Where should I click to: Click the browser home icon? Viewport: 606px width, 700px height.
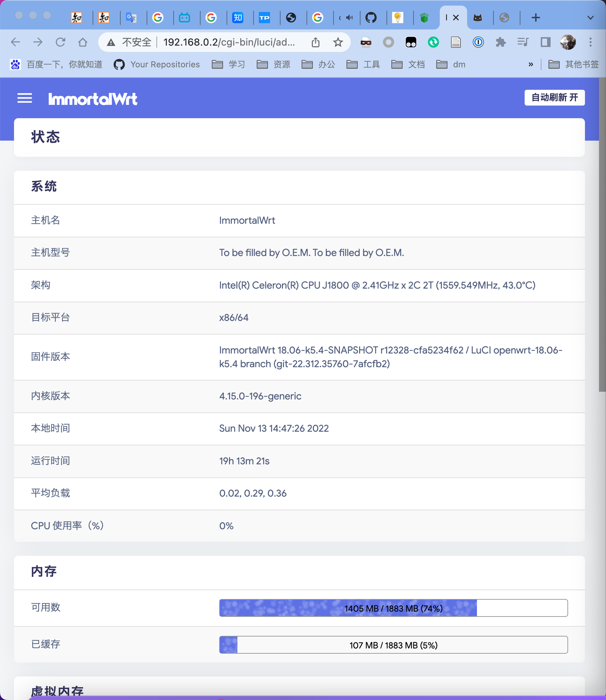pyautogui.click(x=83, y=42)
